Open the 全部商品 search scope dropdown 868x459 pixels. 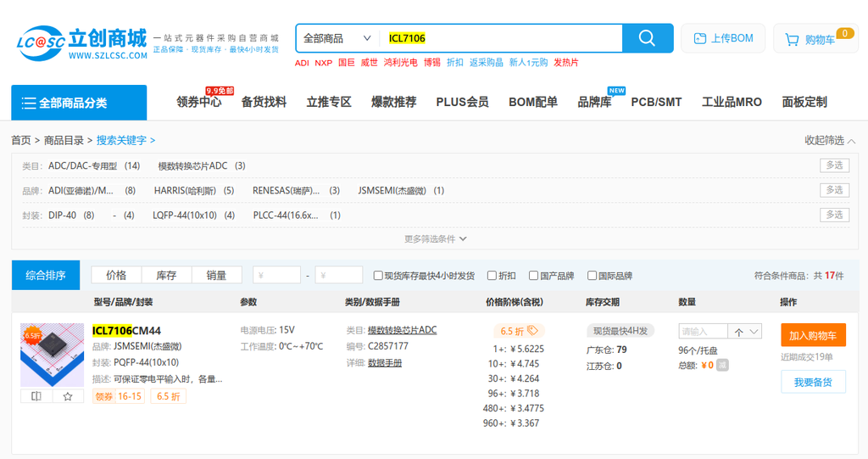337,38
